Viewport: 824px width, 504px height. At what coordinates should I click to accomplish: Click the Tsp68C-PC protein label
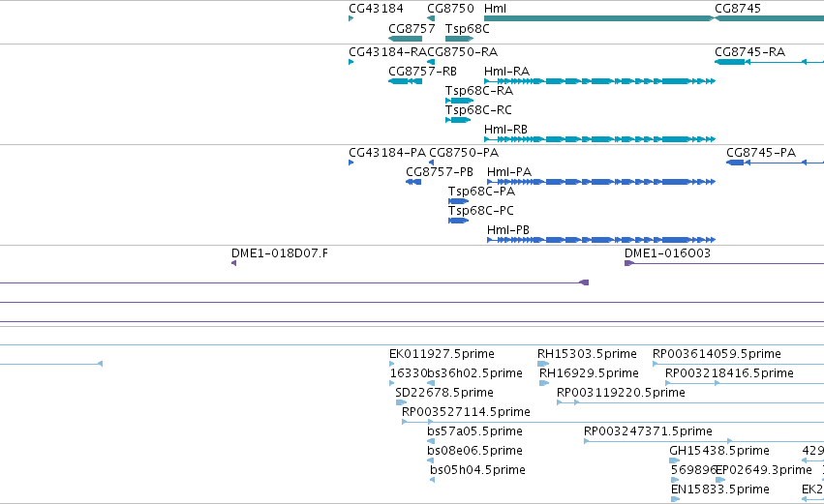(481, 211)
